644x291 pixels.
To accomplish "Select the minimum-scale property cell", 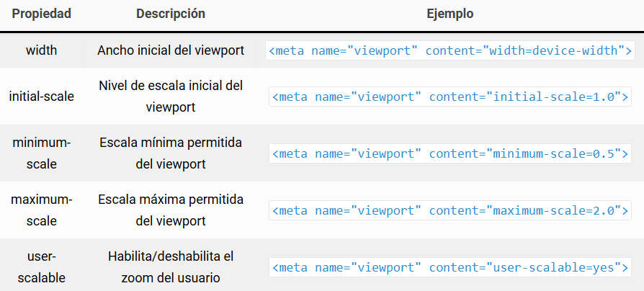I will pyautogui.click(x=41, y=153).
